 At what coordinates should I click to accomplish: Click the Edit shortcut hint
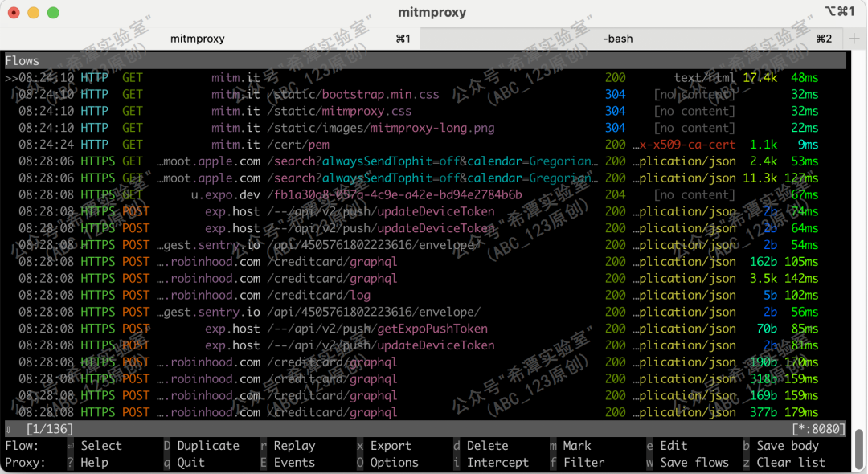(x=674, y=446)
